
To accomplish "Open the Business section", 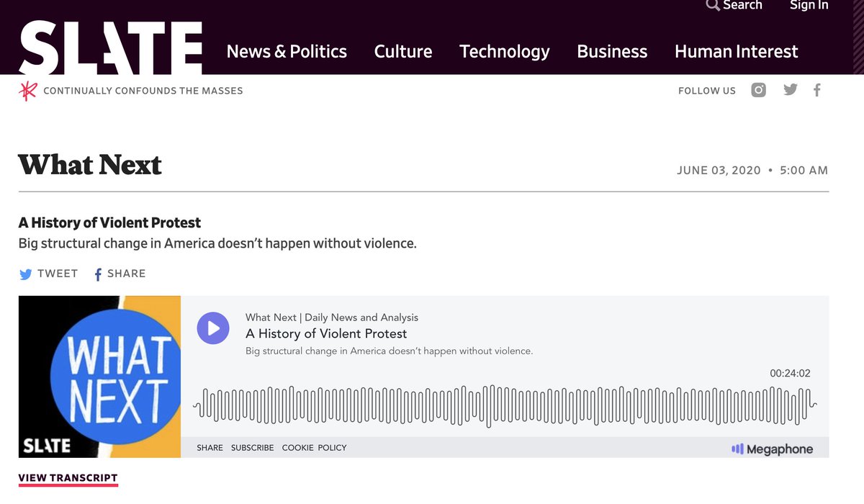I will pos(612,51).
